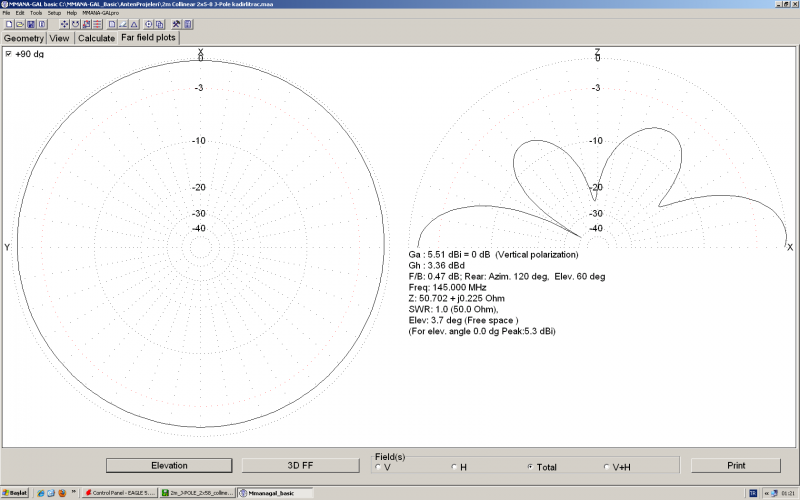Launch Firefox from quick launch
The height and width of the screenshot is (500, 800).
click(62, 493)
